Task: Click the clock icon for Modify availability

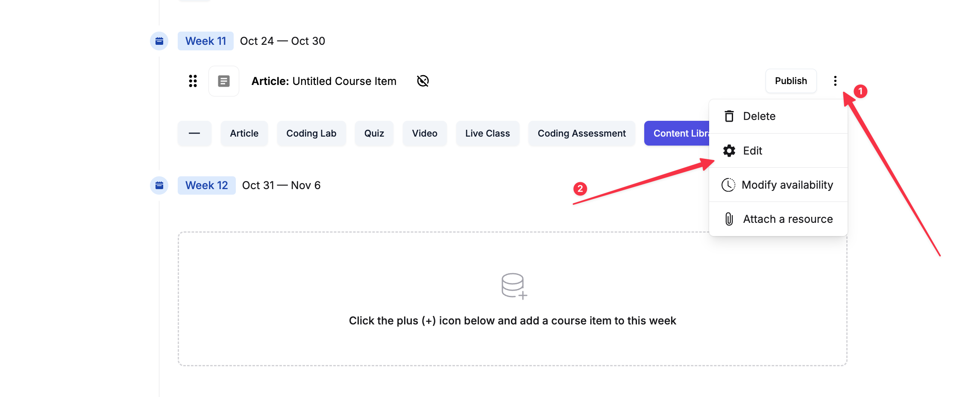Action: pos(728,185)
